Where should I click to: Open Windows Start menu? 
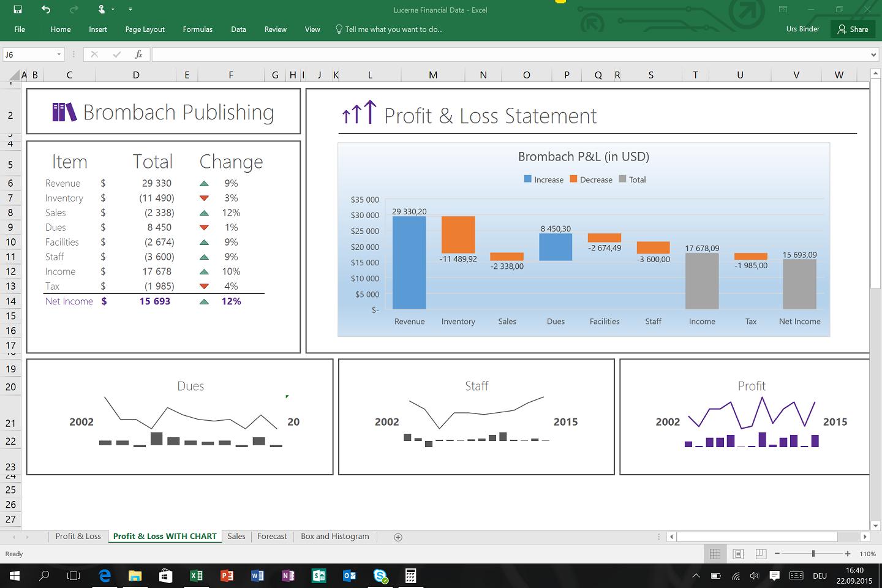(x=15, y=576)
